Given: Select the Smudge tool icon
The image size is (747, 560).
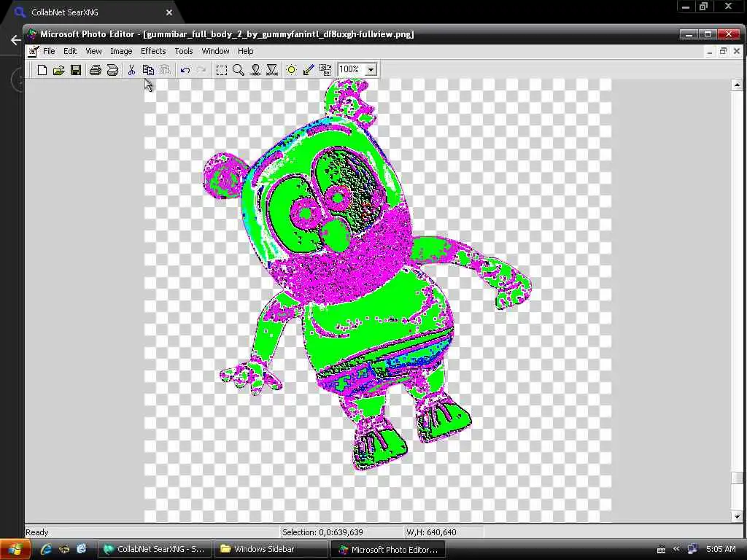Looking at the screenshot, I should tap(255, 70).
